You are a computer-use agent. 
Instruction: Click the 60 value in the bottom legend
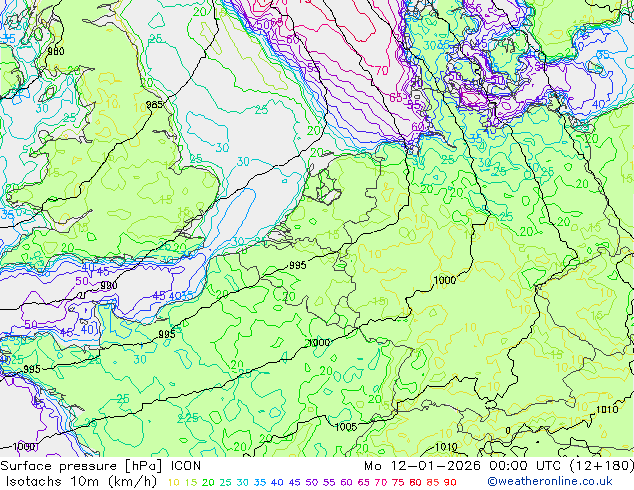[x=347, y=482]
